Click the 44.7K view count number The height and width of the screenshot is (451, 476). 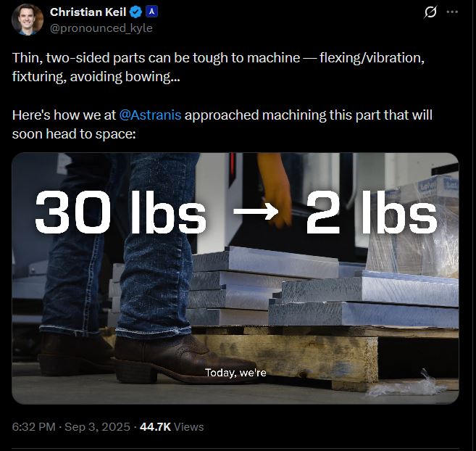(x=156, y=426)
